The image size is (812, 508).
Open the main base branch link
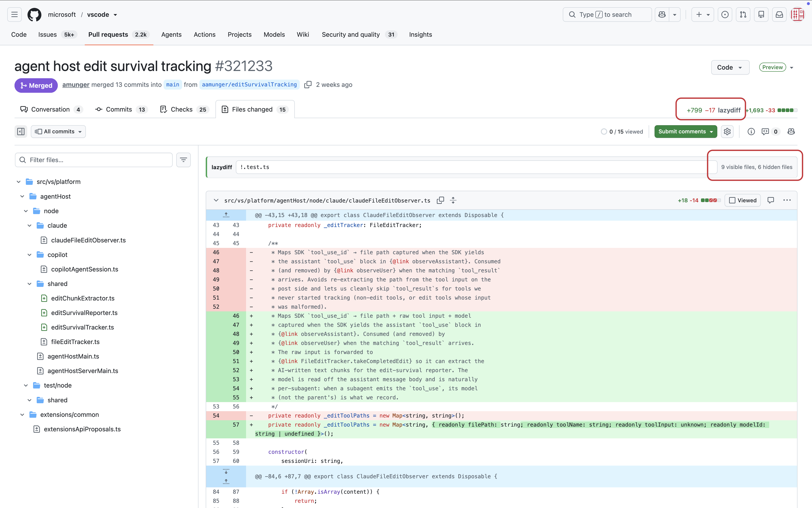tap(172, 85)
